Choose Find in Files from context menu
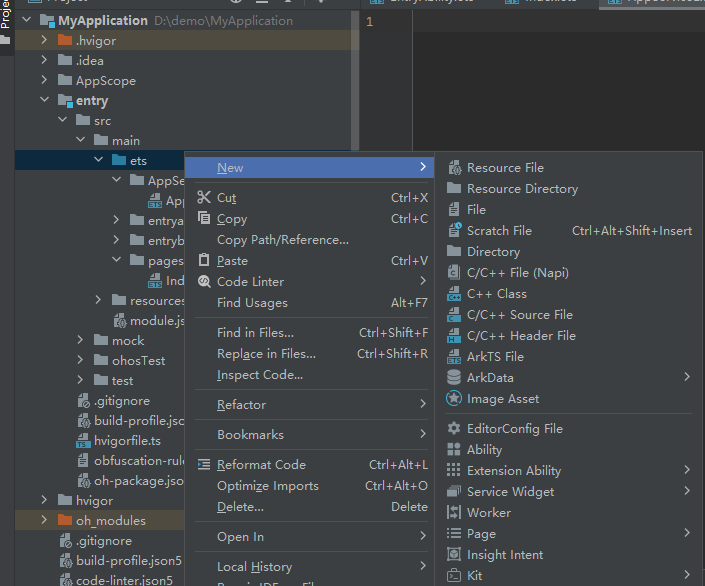The height and width of the screenshot is (586, 705). point(255,333)
